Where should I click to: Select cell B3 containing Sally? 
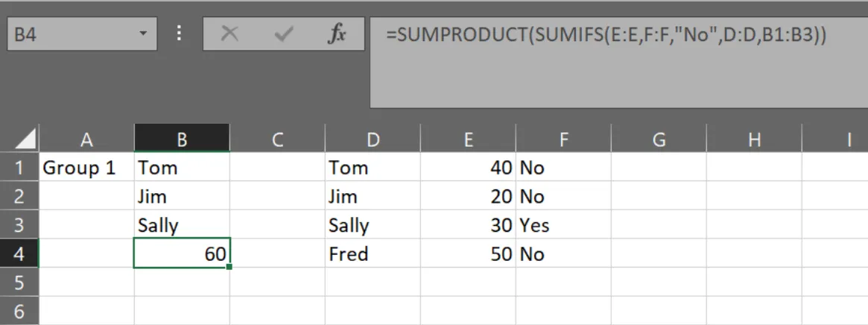point(182,225)
